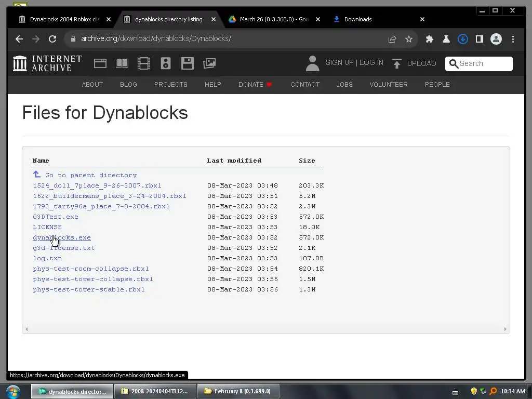Click the Internet Archive Search field
The width and height of the screenshot is (532, 399).
pyautogui.click(x=478, y=63)
